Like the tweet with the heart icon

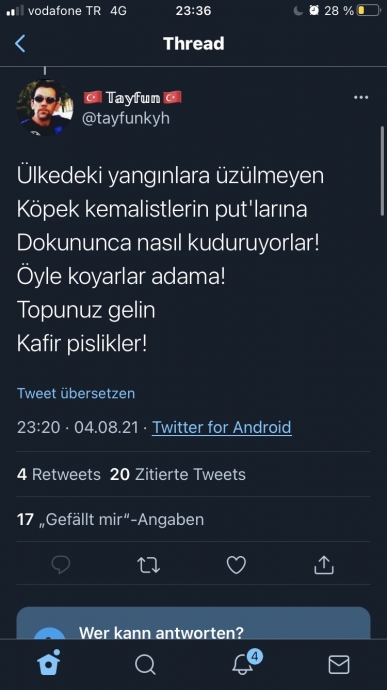pos(236,565)
